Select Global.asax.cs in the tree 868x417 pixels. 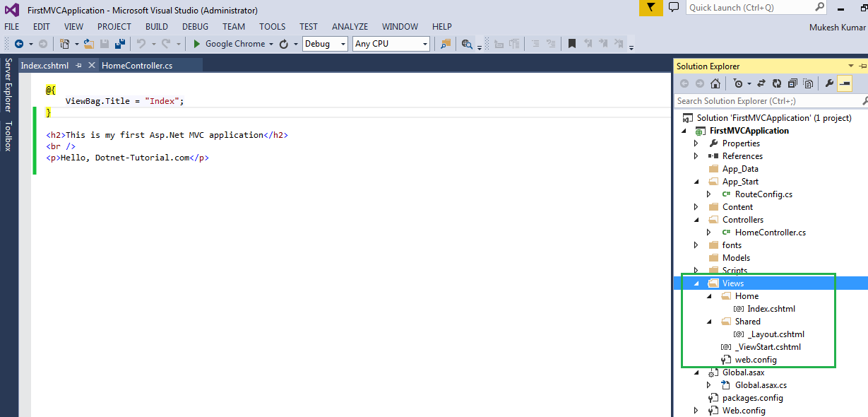[761, 385]
